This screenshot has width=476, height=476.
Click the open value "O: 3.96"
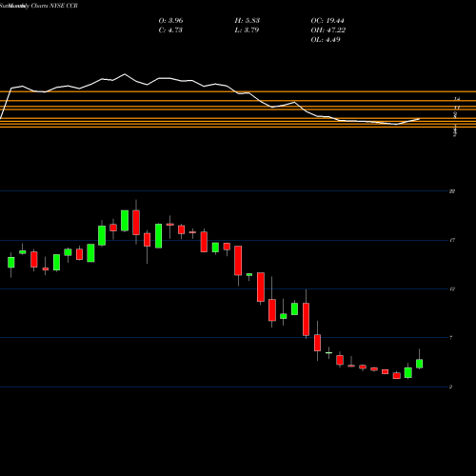(170, 21)
